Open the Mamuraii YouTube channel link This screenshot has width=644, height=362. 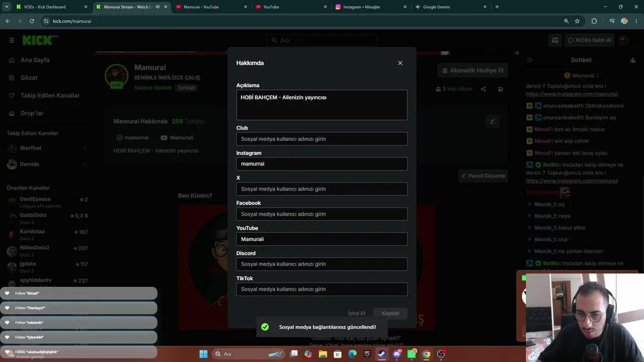(x=177, y=138)
